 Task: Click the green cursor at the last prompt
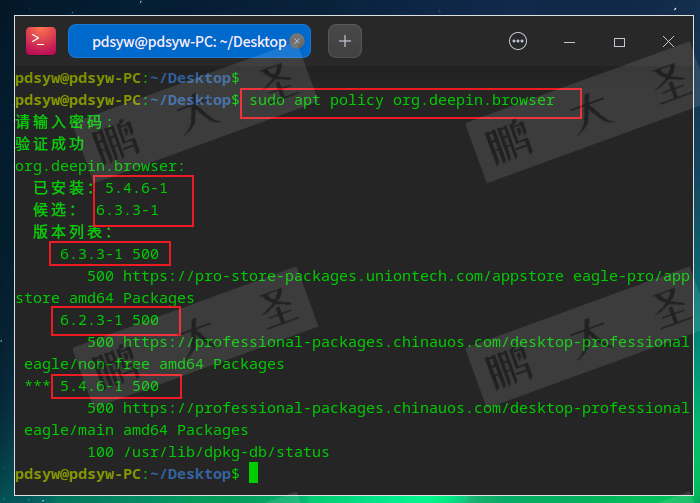pos(253,473)
